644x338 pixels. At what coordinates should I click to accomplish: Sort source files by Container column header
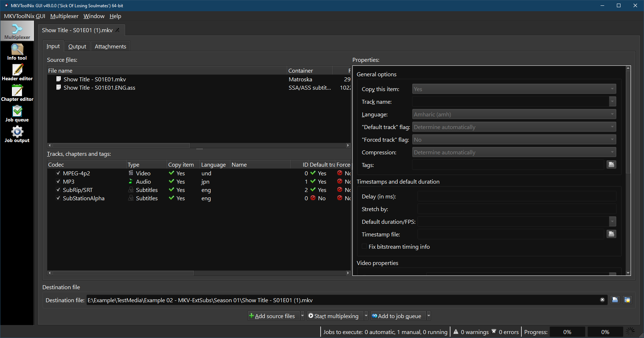tap(310, 70)
